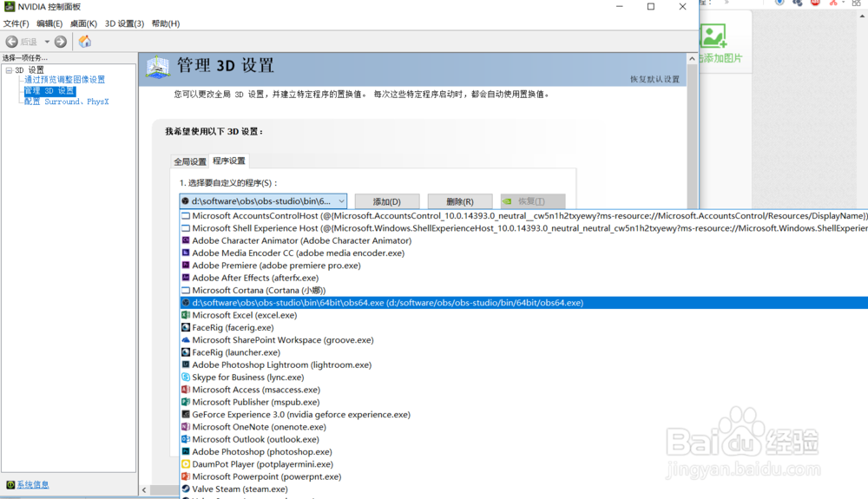This screenshot has height=499, width=868.
Task: Switch to 程序设置 tab
Action: [228, 161]
